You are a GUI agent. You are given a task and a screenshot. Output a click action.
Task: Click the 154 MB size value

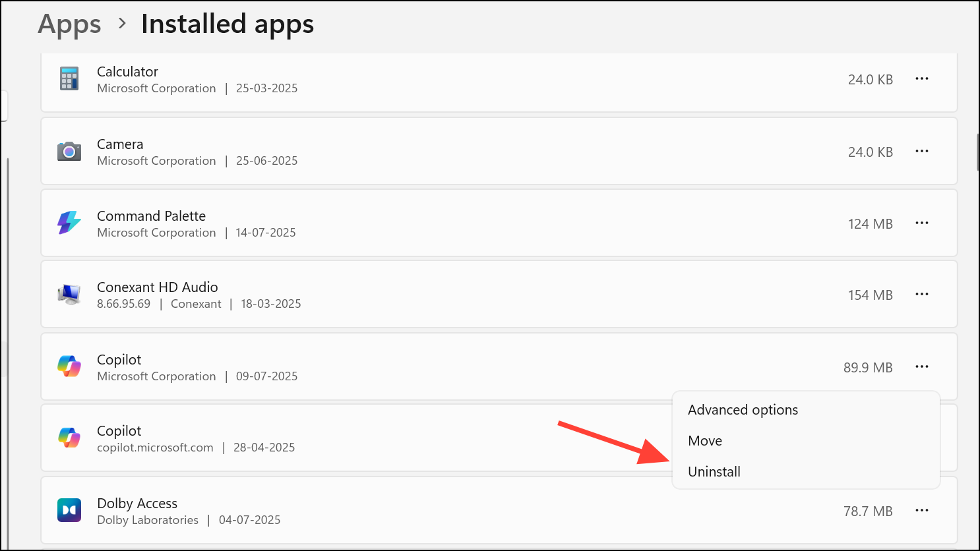click(871, 295)
